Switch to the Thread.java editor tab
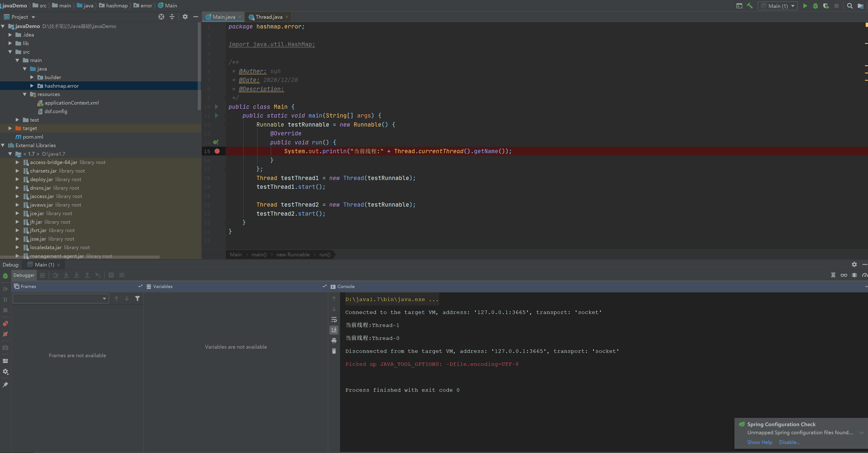The width and height of the screenshot is (868, 453). pos(269,17)
